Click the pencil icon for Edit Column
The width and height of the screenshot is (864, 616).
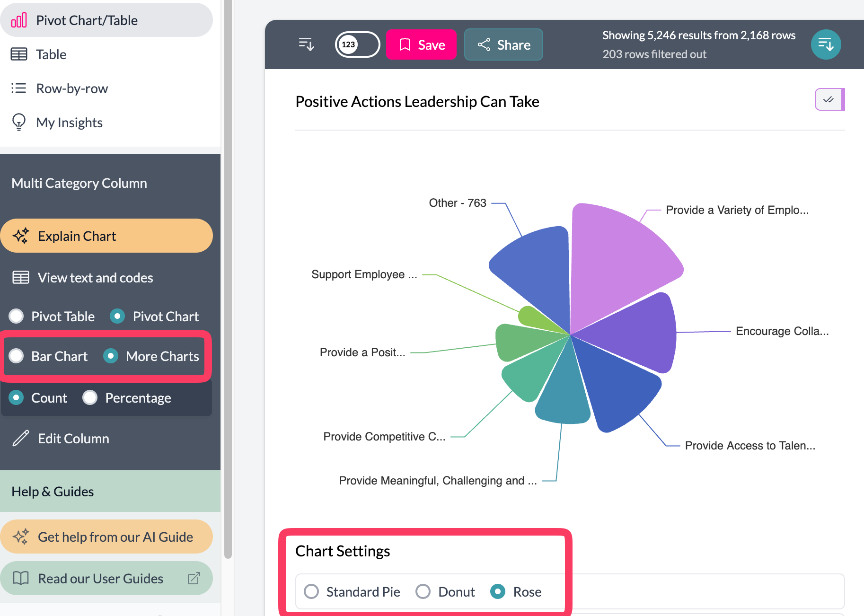[21, 439]
